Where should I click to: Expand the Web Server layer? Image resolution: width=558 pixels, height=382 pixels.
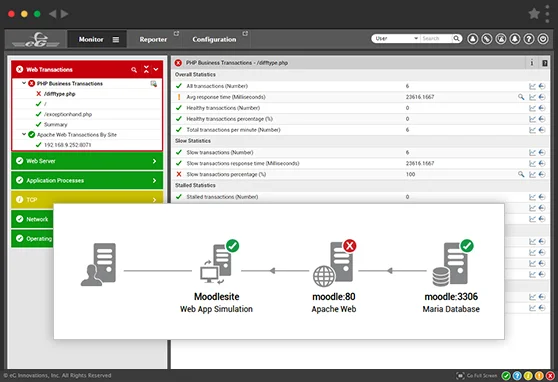[87, 161]
